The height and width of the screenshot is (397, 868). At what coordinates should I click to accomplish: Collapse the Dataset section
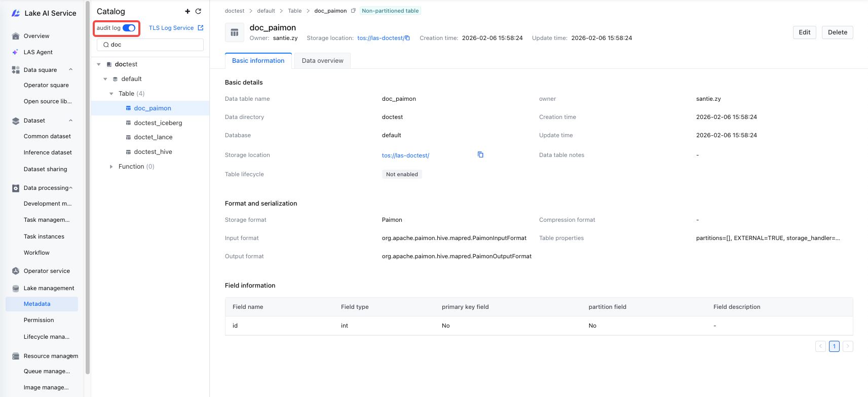pos(71,121)
